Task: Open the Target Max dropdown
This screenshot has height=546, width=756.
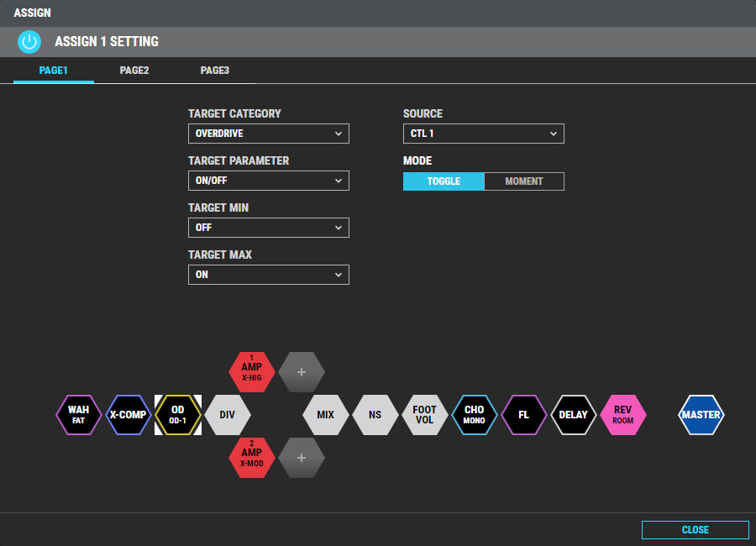Action: point(269,275)
